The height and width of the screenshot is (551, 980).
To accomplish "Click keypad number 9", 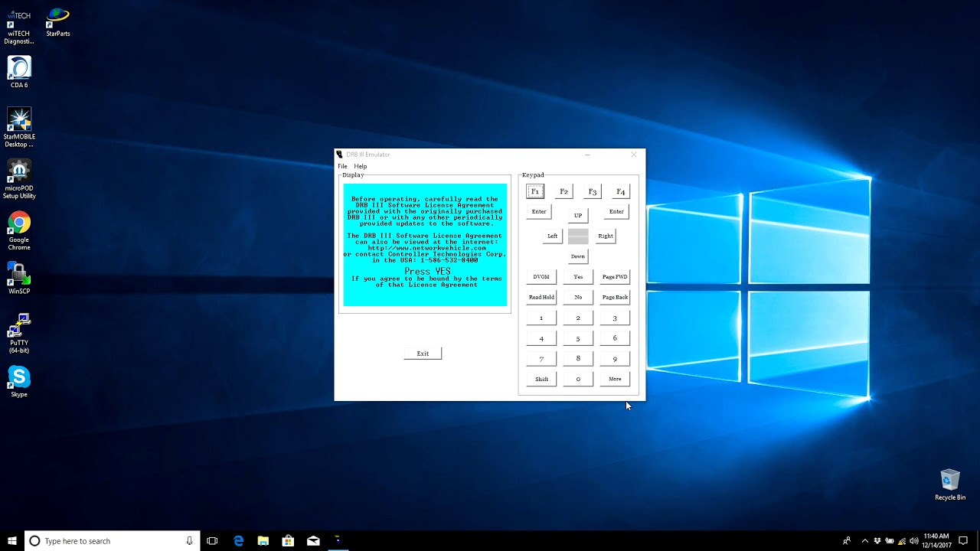I will (x=615, y=358).
